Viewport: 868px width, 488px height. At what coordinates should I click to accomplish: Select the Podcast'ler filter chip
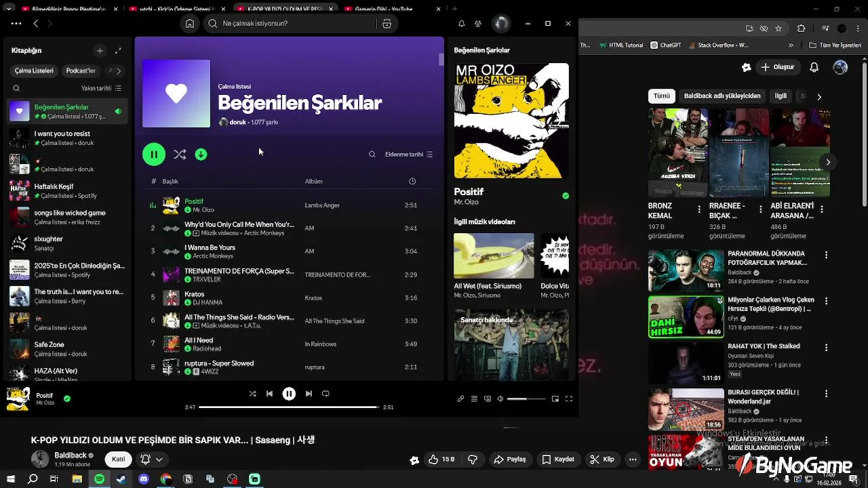pos(81,70)
